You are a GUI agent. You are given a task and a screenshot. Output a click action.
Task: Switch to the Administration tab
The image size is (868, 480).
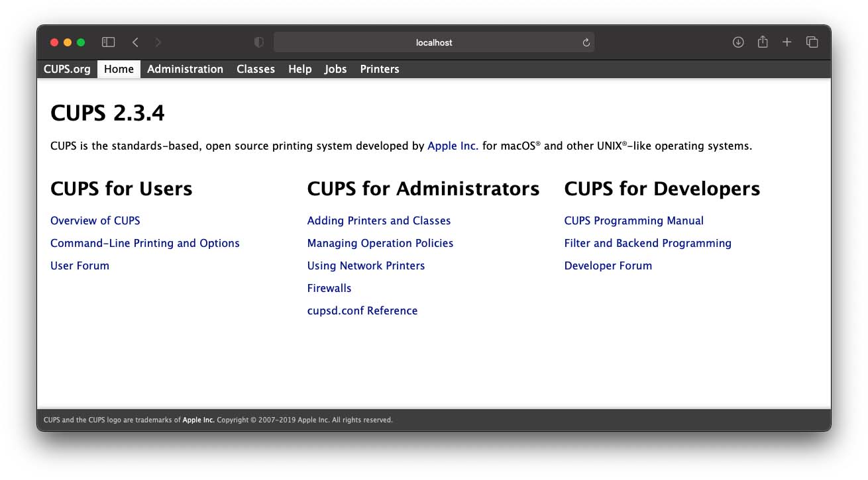pos(186,69)
